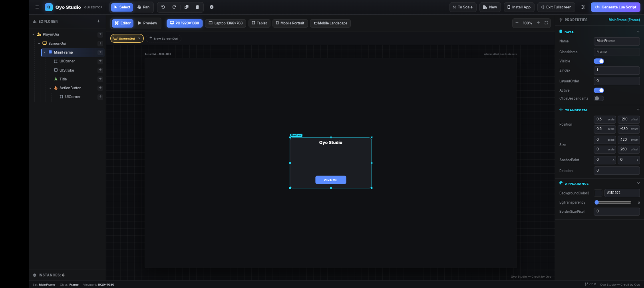644x288 pixels.
Task: Switch to Editor mode
Action: pos(123,23)
